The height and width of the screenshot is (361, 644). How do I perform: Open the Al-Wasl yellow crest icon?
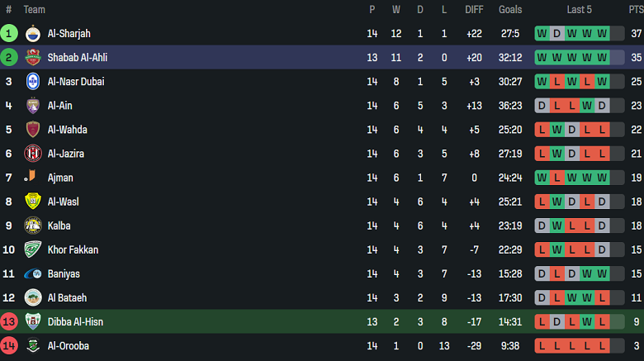tap(32, 202)
